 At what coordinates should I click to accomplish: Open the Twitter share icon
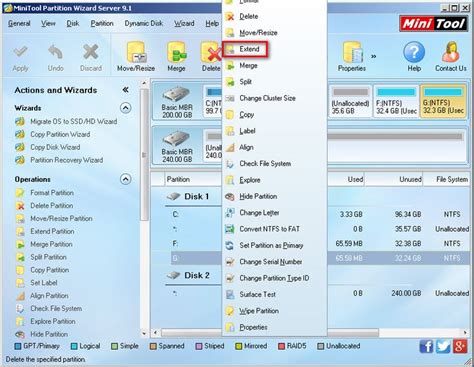(x=443, y=346)
